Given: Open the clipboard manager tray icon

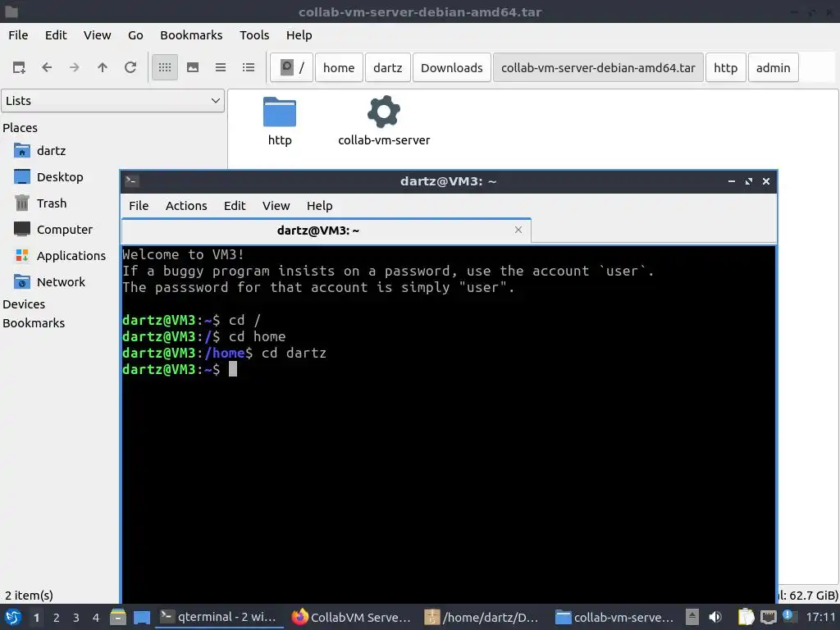Looking at the screenshot, I should click(x=746, y=617).
